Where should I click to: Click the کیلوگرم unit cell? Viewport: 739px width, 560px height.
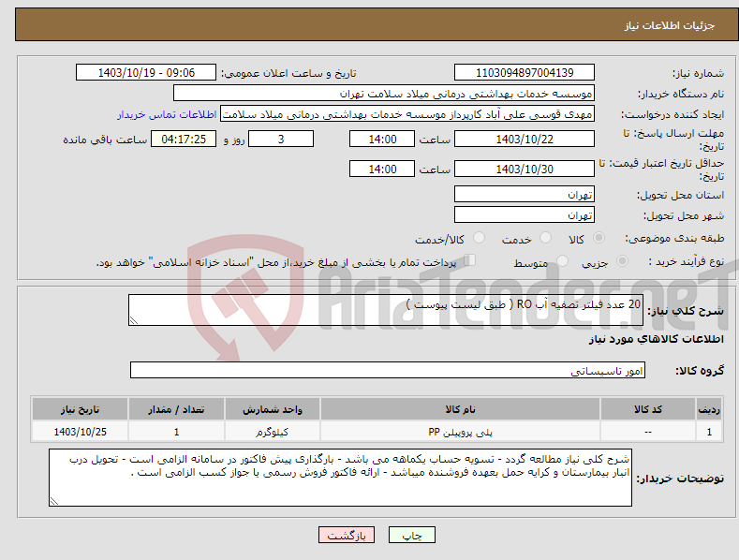coord(273,432)
